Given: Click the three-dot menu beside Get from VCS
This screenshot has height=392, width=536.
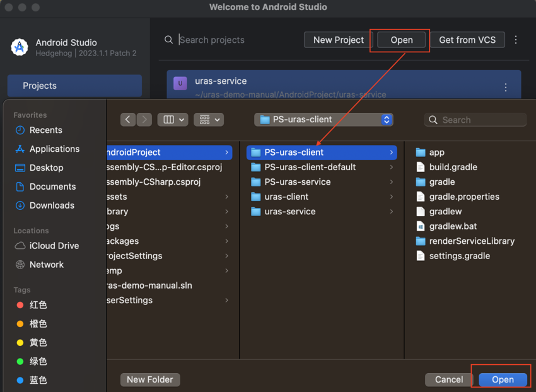Looking at the screenshot, I should tap(516, 40).
